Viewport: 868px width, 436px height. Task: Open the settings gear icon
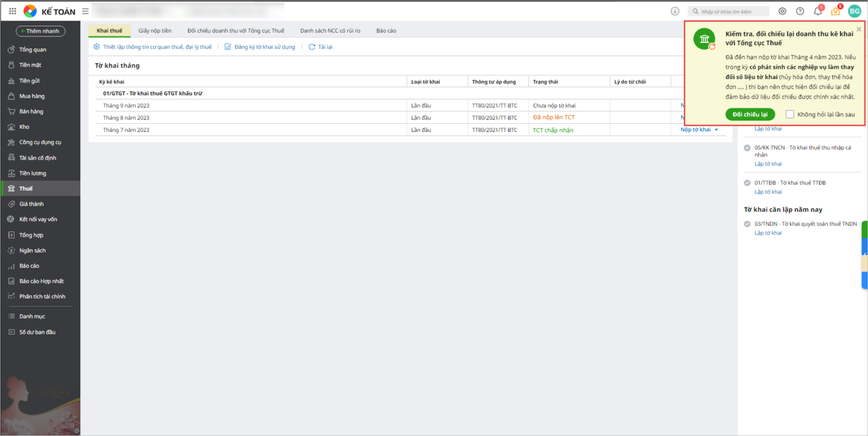782,11
